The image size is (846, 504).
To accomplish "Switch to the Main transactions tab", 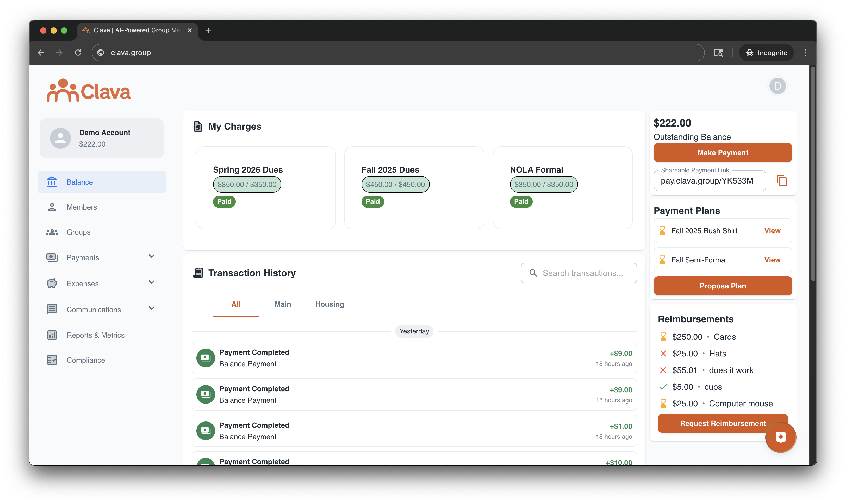I will coord(283,304).
